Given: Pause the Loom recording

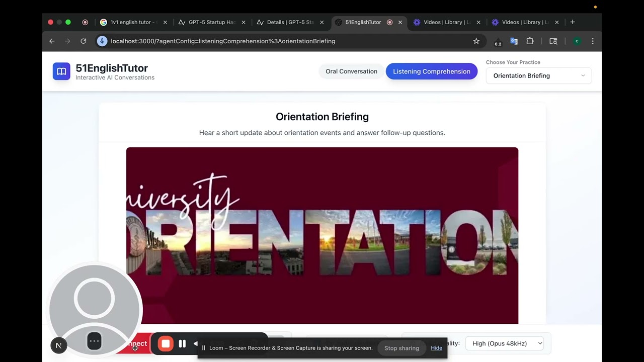Looking at the screenshot, I should pos(182,343).
